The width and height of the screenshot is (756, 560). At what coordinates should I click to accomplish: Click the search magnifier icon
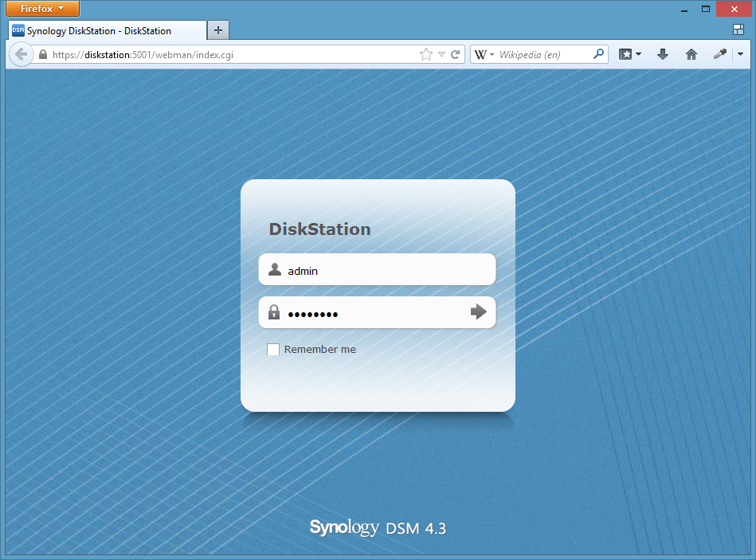(598, 54)
